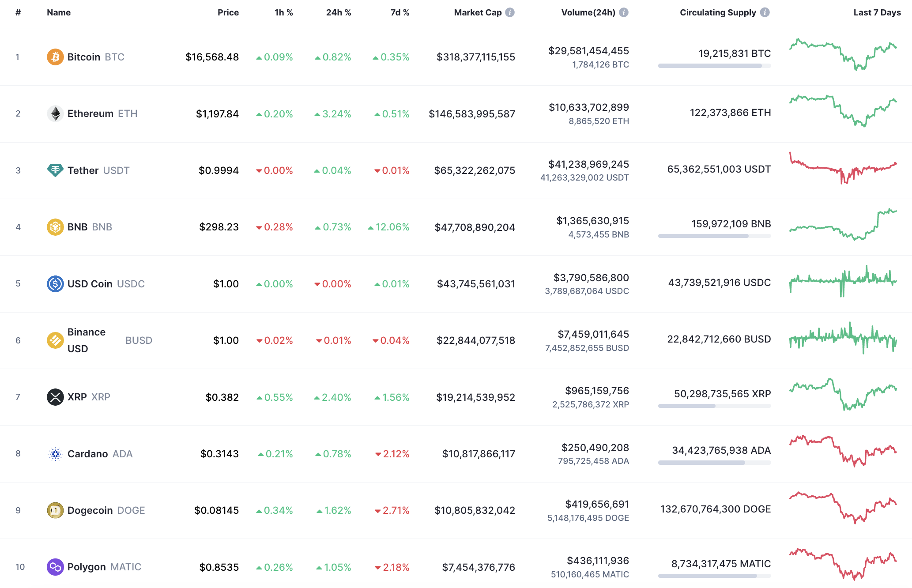Viewport: 912px width, 588px height.
Task: Click the Dogecoin logo
Action: (55, 510)
